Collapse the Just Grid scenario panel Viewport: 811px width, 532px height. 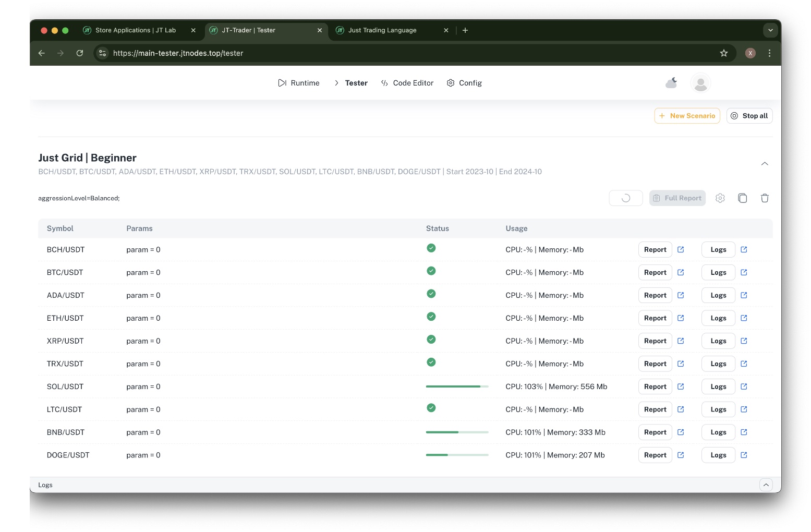(765, 164)
